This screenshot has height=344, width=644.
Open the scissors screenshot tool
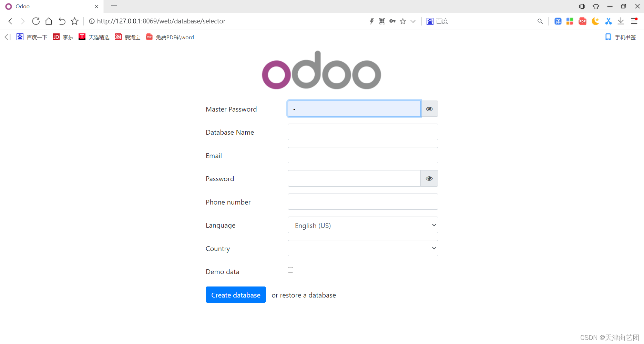click(x=608, y=21)
